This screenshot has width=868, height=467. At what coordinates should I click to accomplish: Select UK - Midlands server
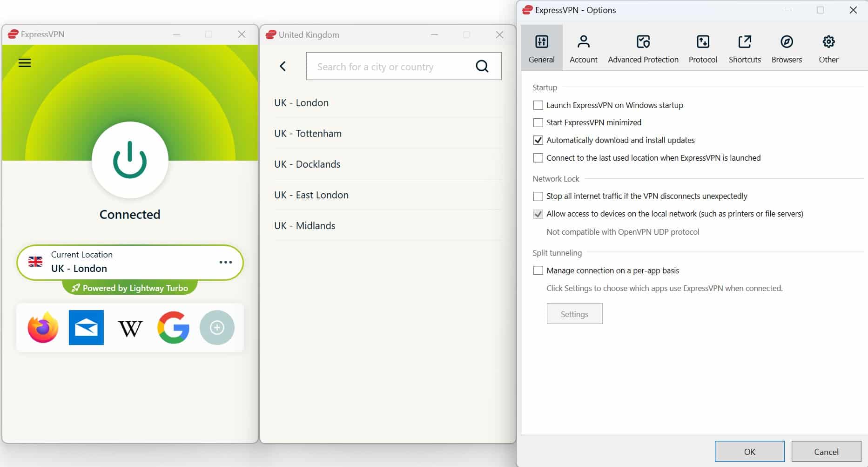(x=388, y=225)
